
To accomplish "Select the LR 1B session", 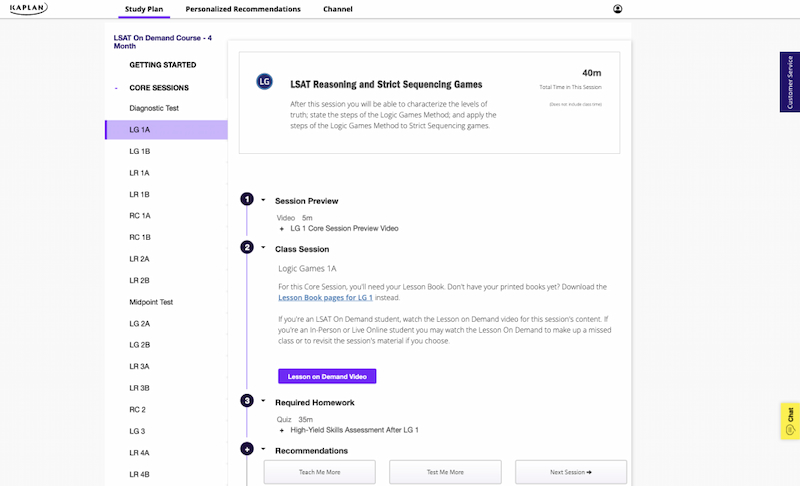I will coord(139,194).
